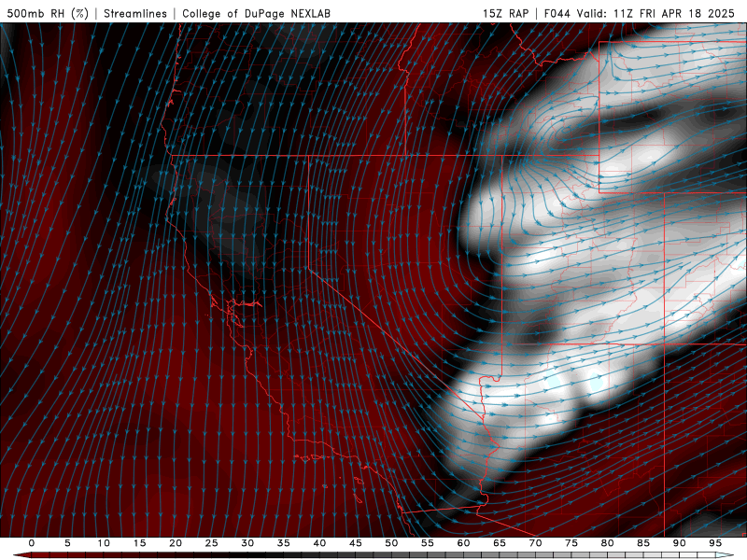Click the colorbar label "25"
Viewport: 747px width, 560px height.
(x=212, y=543)
